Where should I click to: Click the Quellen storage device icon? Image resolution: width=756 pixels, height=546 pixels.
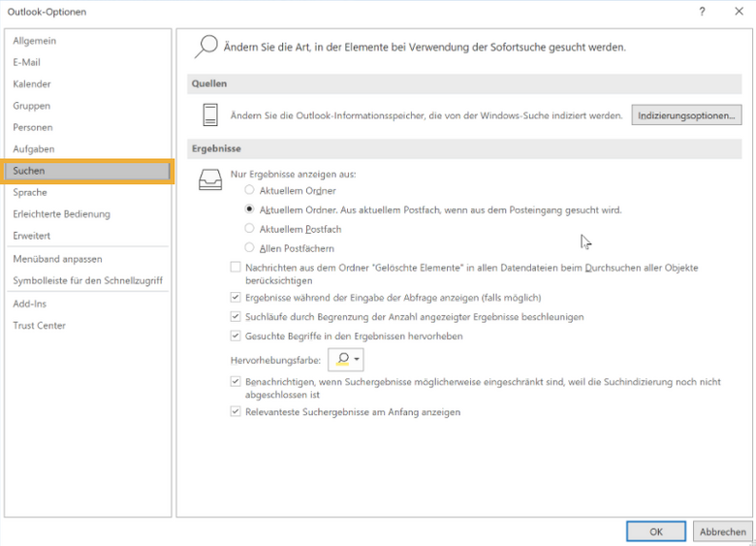pyautogui.click(x=210, y=114)
